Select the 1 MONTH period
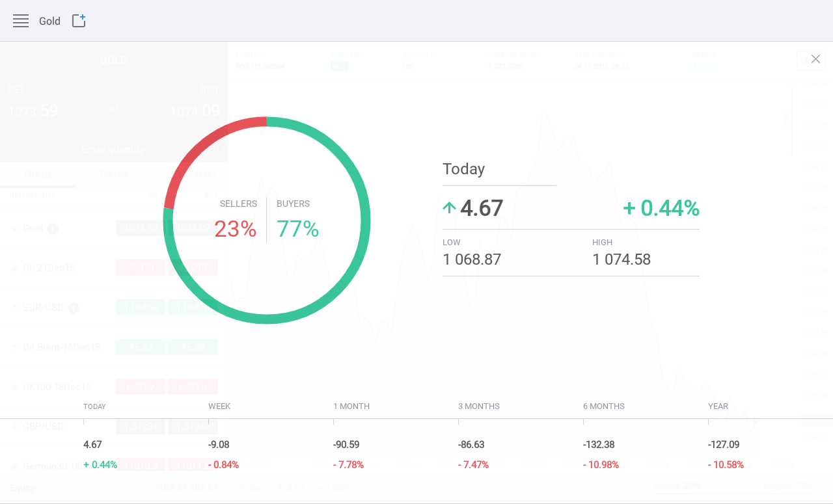This screenshot has height=504, width=833. point(351,406)
